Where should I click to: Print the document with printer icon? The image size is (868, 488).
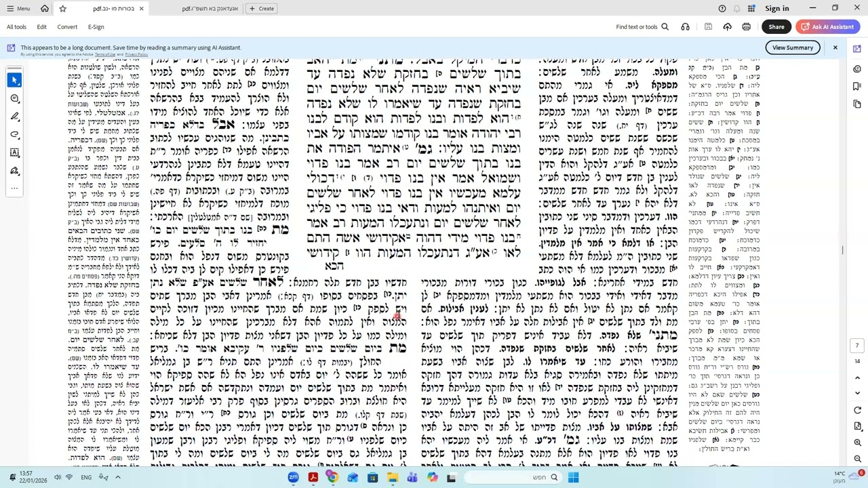click(746, 27)
